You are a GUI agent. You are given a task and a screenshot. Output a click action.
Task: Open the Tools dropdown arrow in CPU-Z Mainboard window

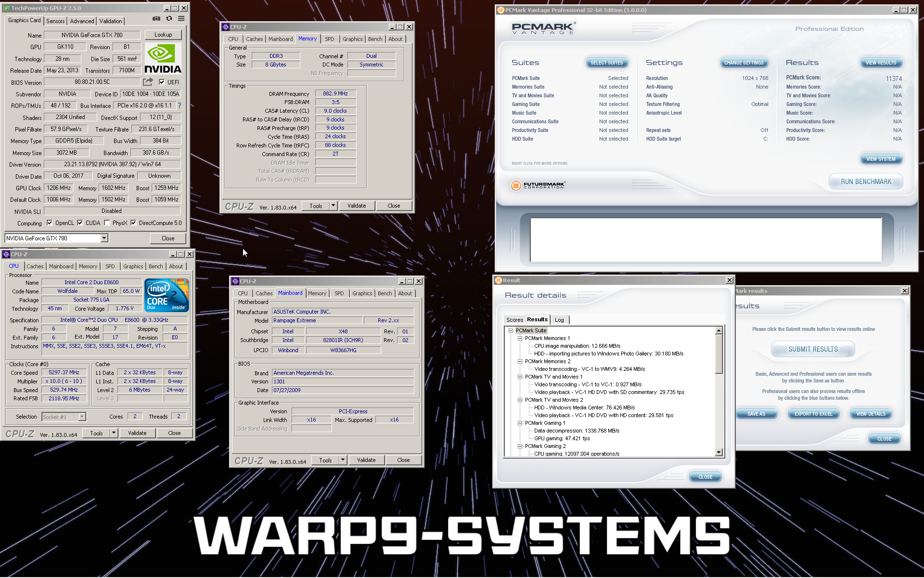tap(343, 460)
